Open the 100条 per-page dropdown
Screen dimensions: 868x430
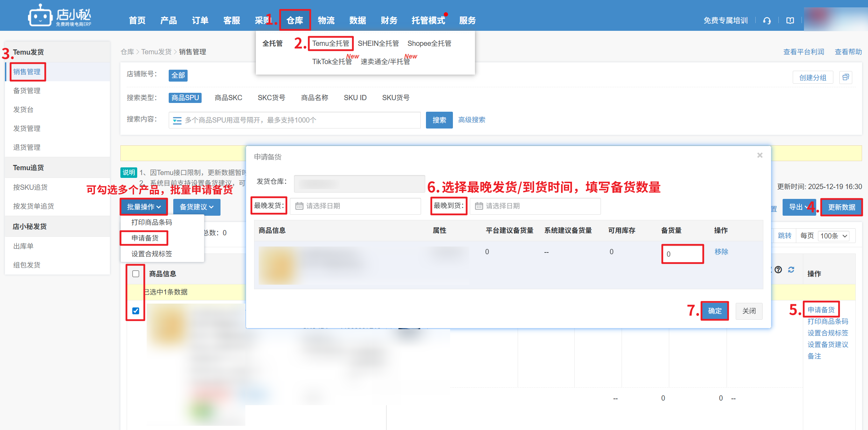[834, 236]
